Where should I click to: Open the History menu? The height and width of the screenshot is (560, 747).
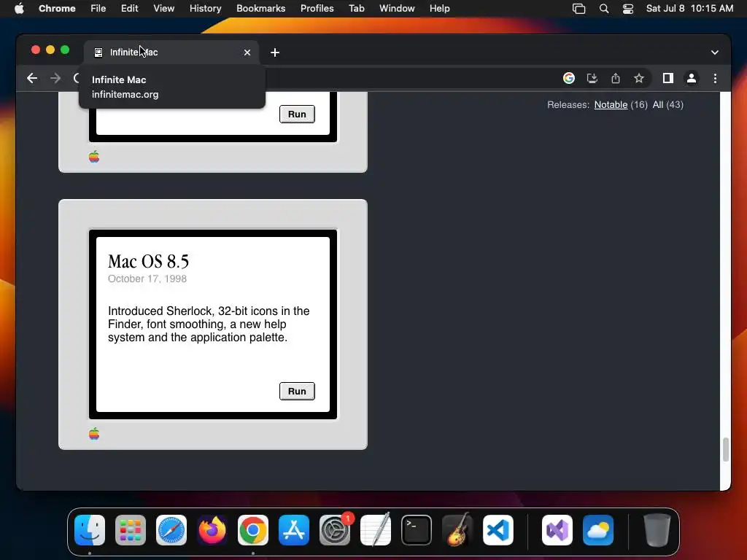(205, 9)
